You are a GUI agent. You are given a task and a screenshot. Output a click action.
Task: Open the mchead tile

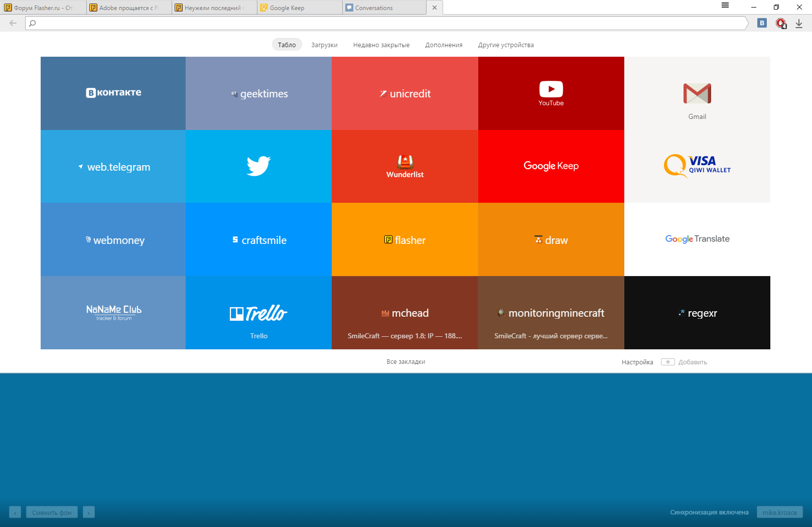click(405, 313)
